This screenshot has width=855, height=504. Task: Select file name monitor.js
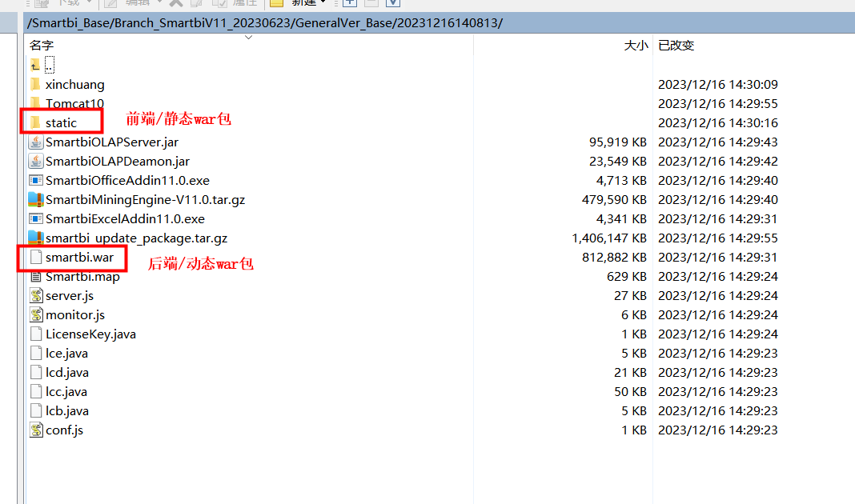point(75,315)
